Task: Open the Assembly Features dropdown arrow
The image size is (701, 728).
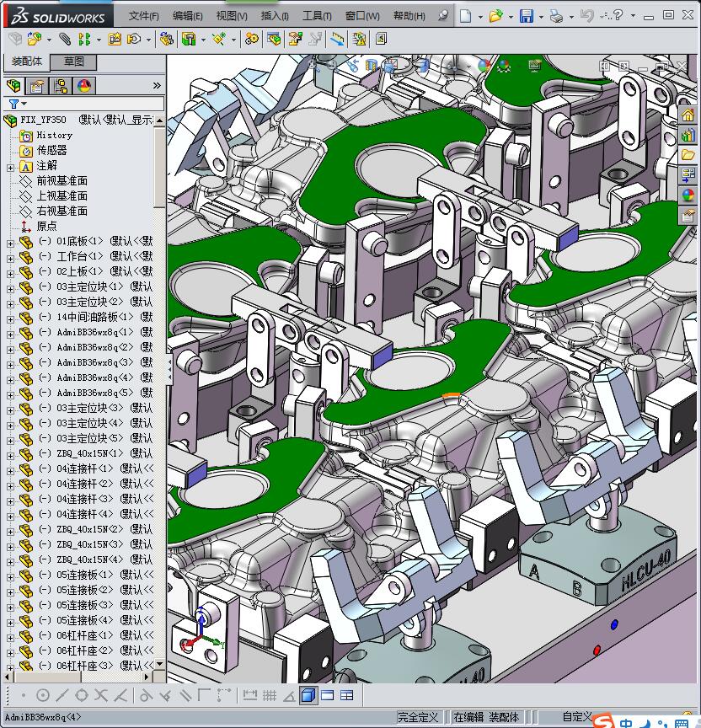Action: tap(203, 40)
